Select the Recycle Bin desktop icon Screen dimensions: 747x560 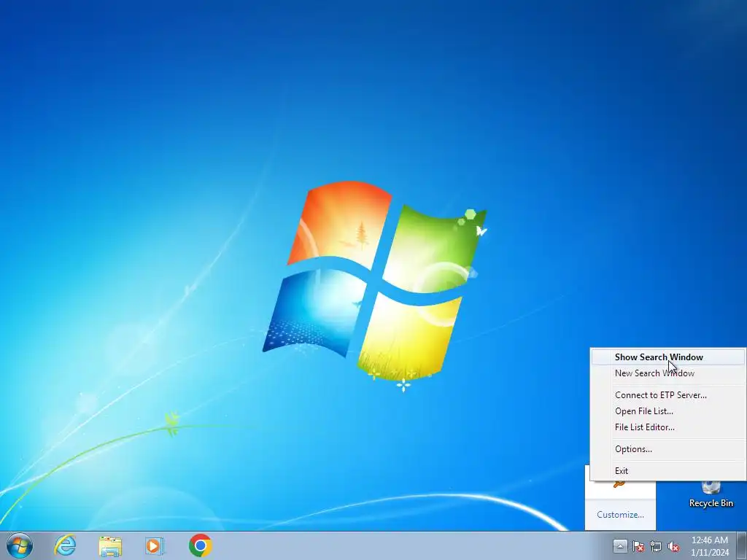(711, 494)
